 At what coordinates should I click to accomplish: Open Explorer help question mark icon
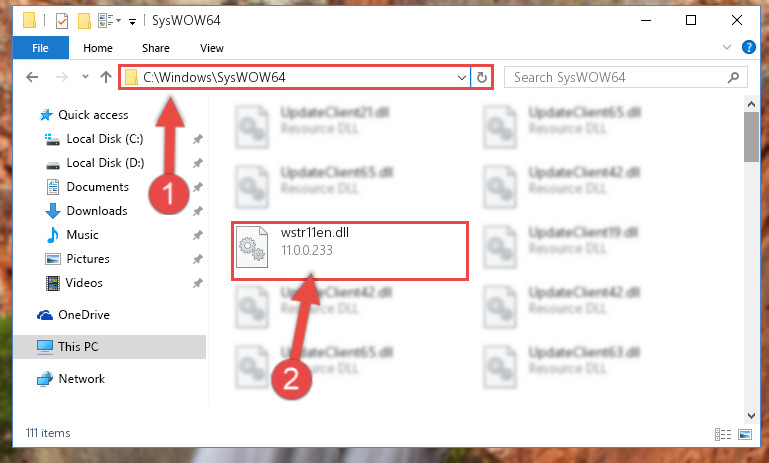pos(748,48)
